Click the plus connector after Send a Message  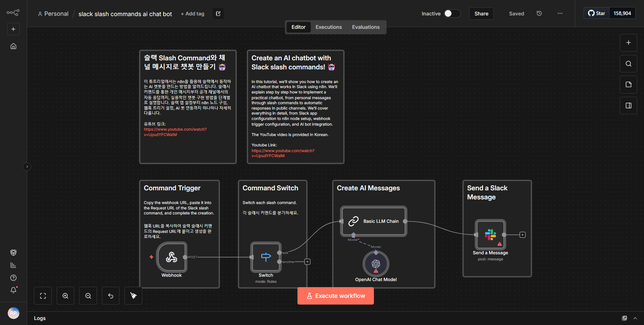click(x=523, y=235)
